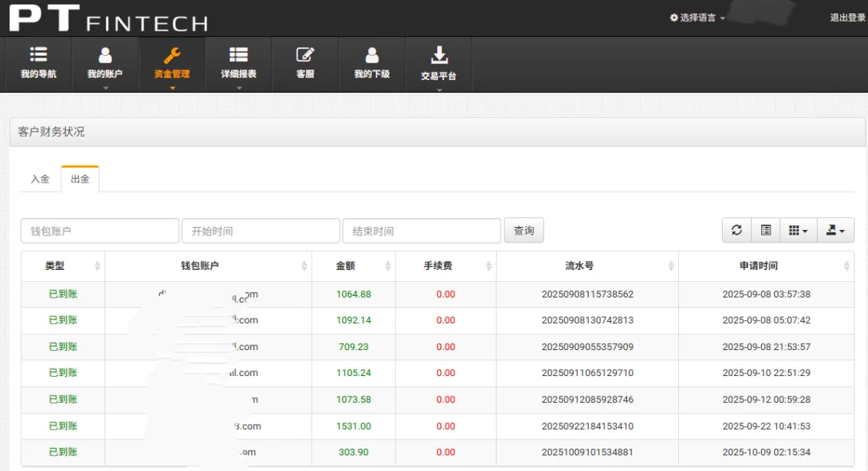Sort the table by 金额 column

coord(353,266)
